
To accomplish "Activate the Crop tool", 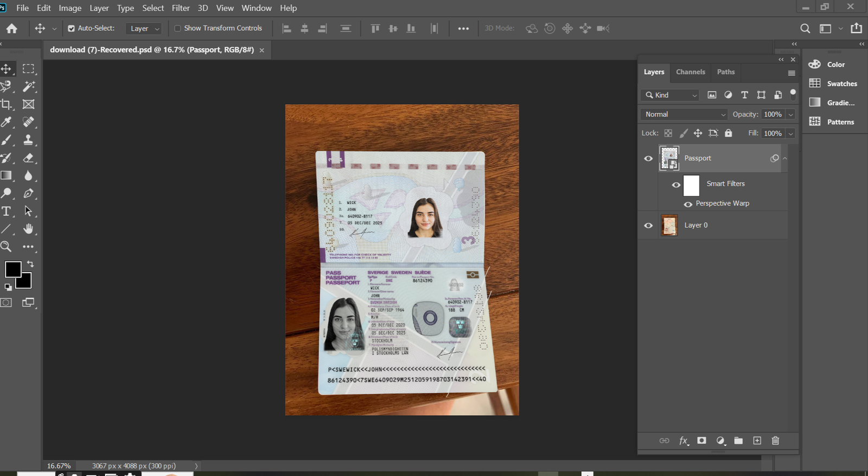I will coord(6,104).
